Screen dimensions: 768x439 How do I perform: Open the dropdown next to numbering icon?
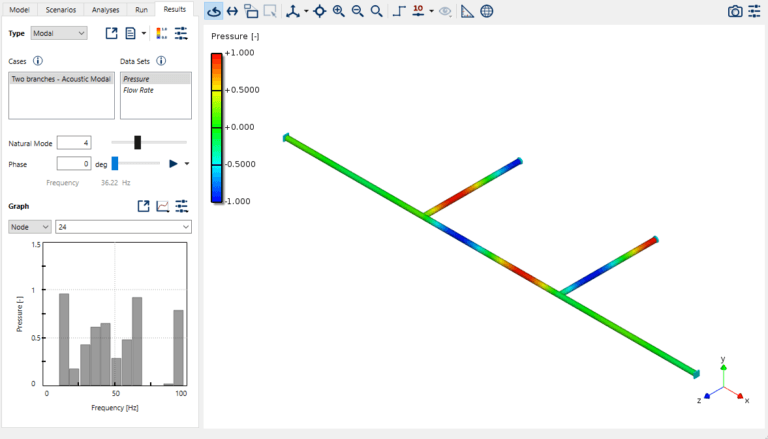coord(432,11)
